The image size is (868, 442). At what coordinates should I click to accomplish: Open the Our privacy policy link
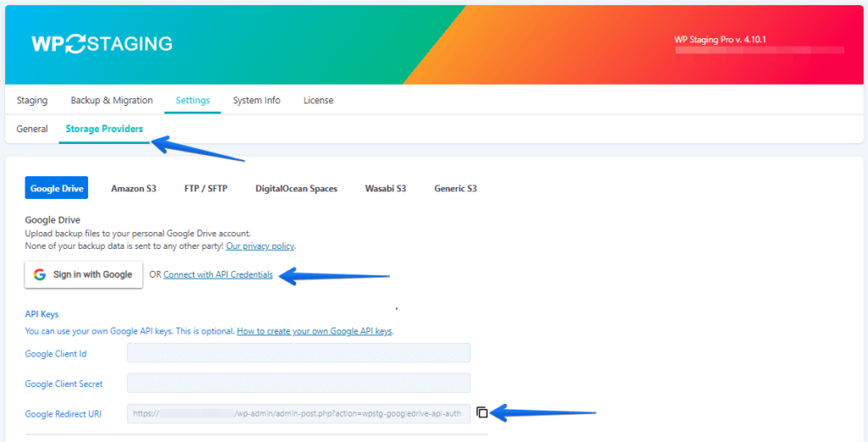(260, 246)
